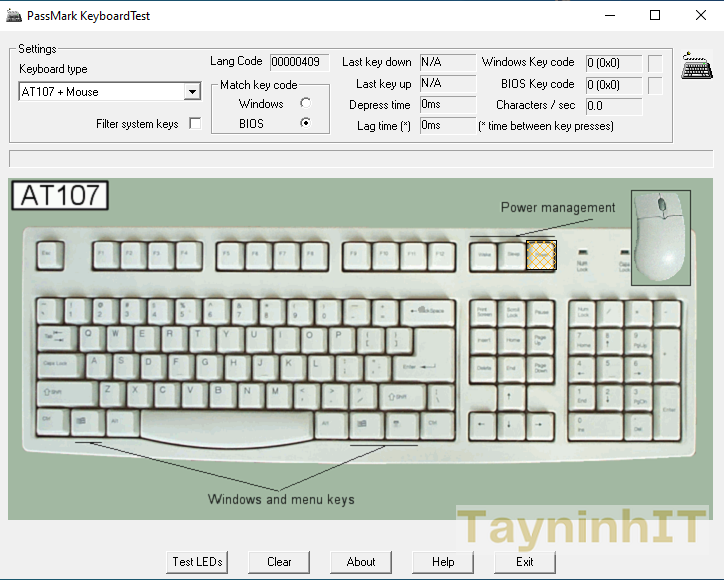Click the up arrow key on keyboard image

point(512,395)
